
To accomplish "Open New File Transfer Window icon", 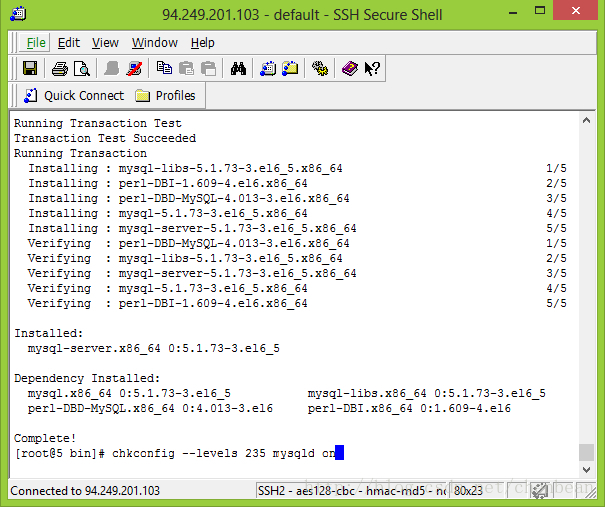I will pos(290,69).
